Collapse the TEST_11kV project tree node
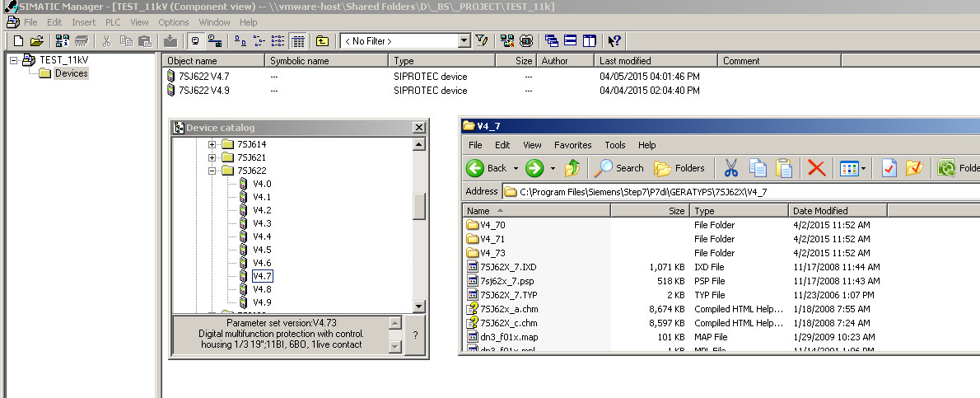The width and height of the screenshot is (980, 398). pyautogui.click(x=13, y=60)
